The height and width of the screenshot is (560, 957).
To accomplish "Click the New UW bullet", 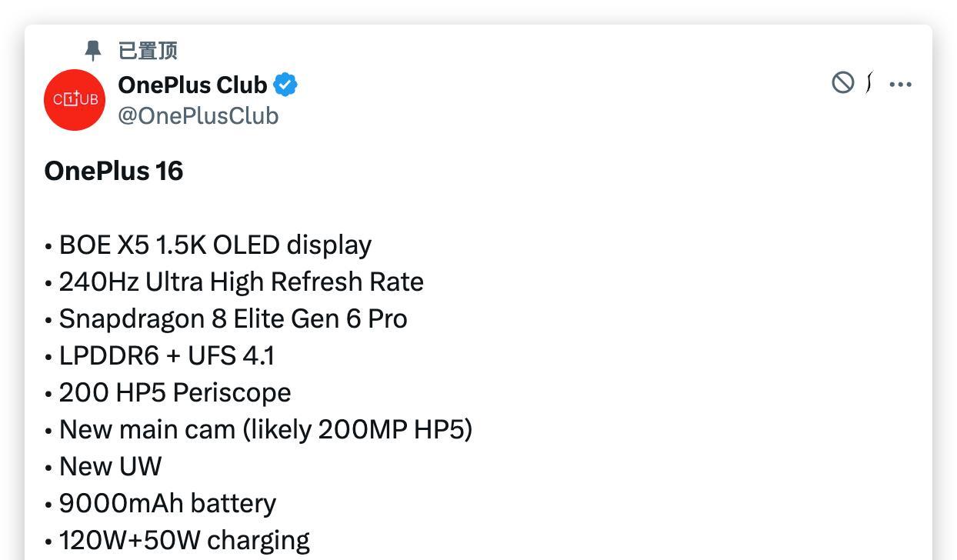I will [110, 466].
